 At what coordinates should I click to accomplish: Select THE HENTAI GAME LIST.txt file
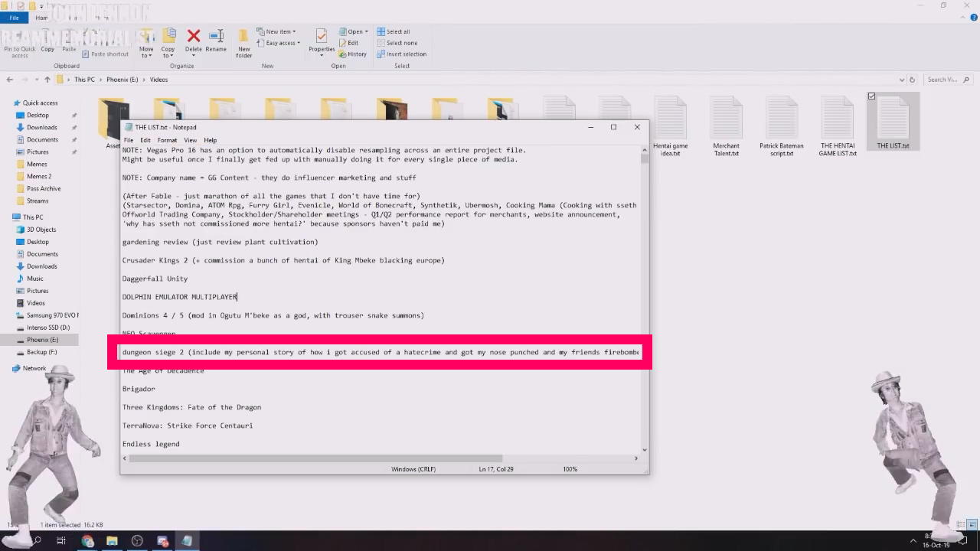click(x=838, y=127)
